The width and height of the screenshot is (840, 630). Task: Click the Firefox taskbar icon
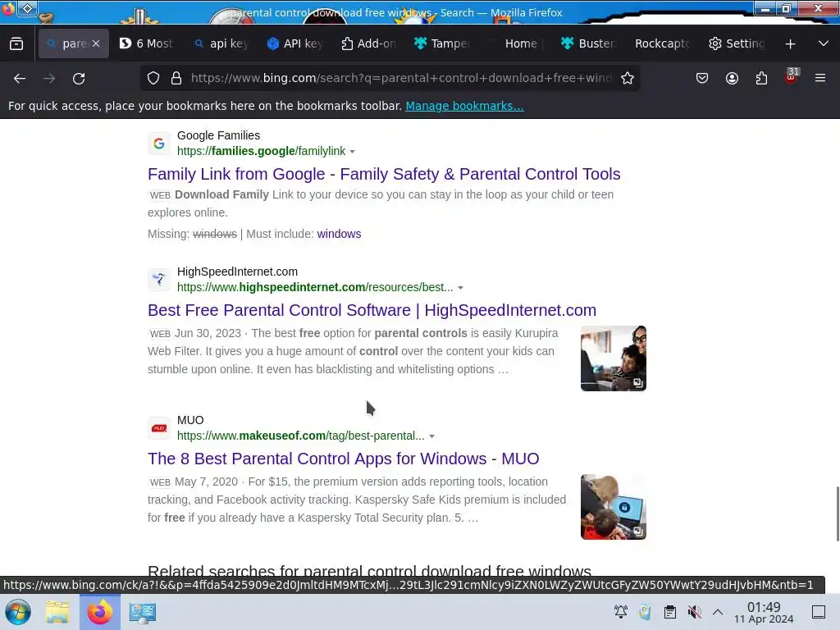click(99, 612)
